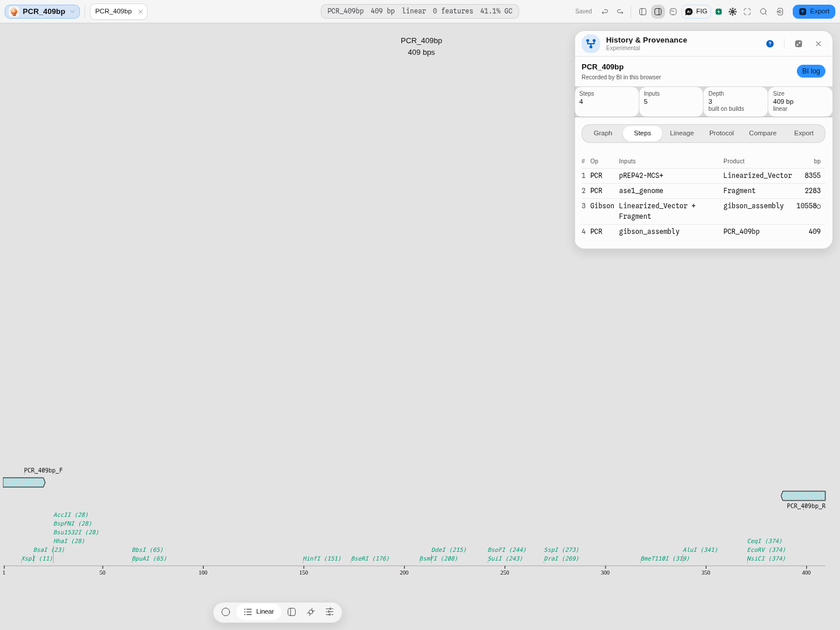Switch to the Graph tab
Viewport: 840px width, 630px height.
(603, 134)
